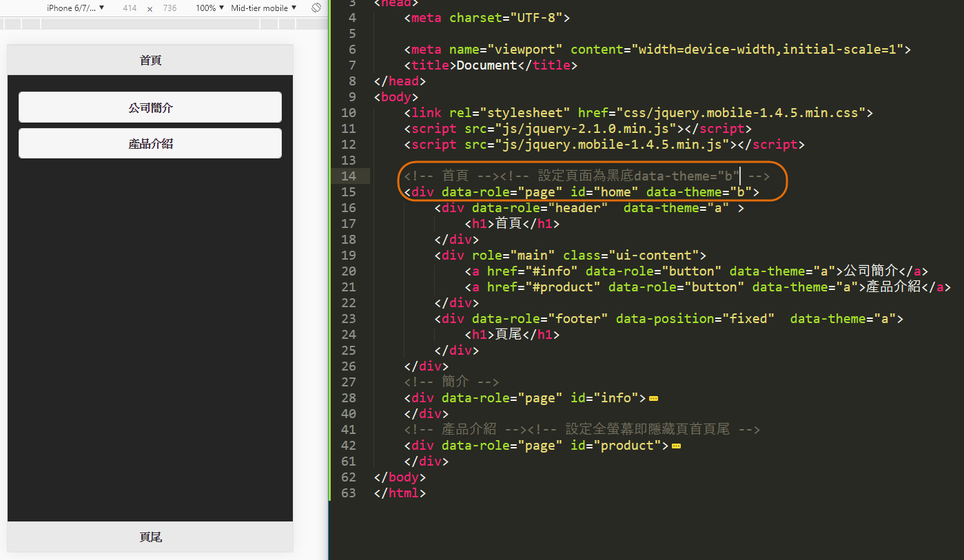The height and width of the screenshot is (560, 964).
Task: Tap the 公司簡介 button in the preview
Action: coord(150,107)
